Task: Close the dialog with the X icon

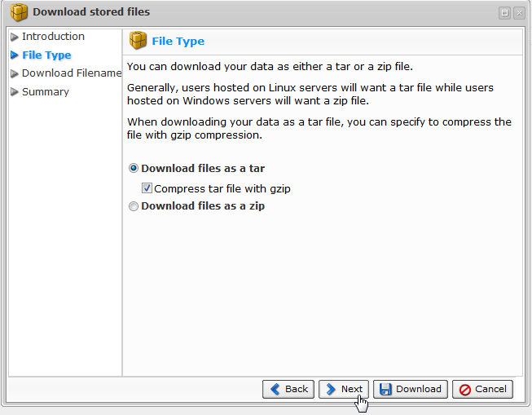Action: pos(518,12)
